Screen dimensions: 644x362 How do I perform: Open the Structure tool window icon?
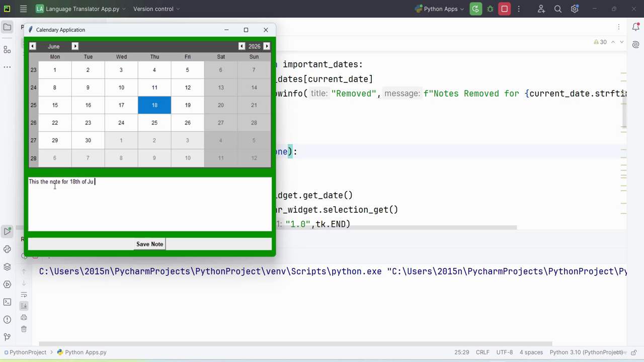(x=7, y=49)
